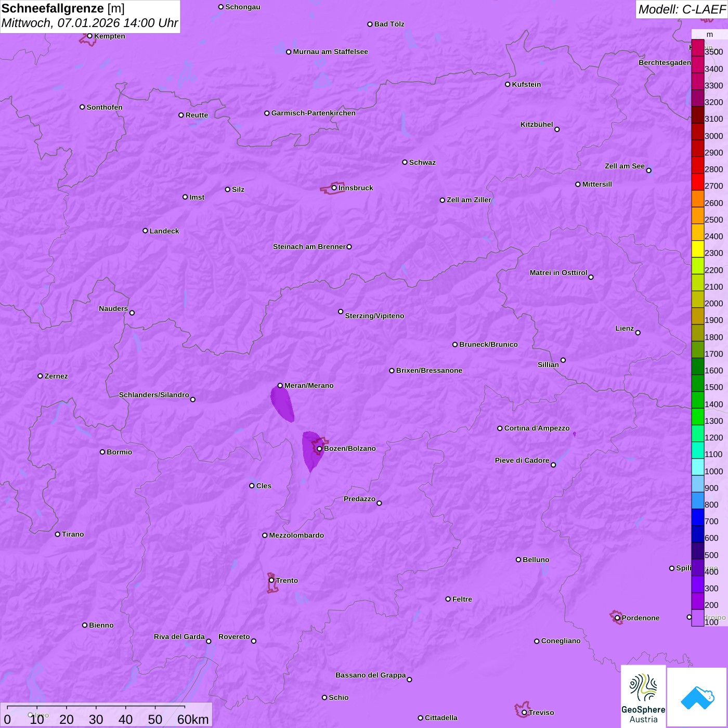
Task: Click the 30 mark on the scale bar
Action: 96,719
